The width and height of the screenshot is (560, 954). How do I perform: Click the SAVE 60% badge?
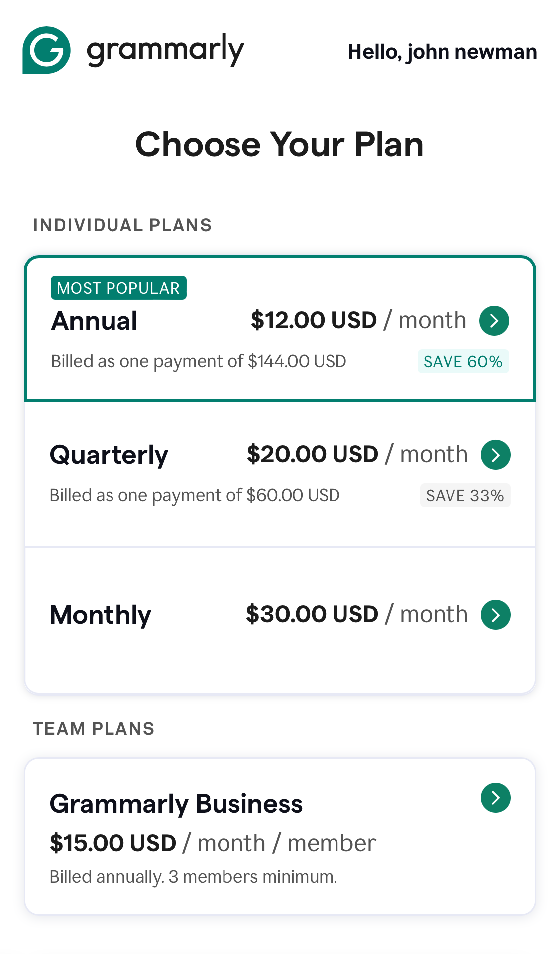tap(463, 362)
